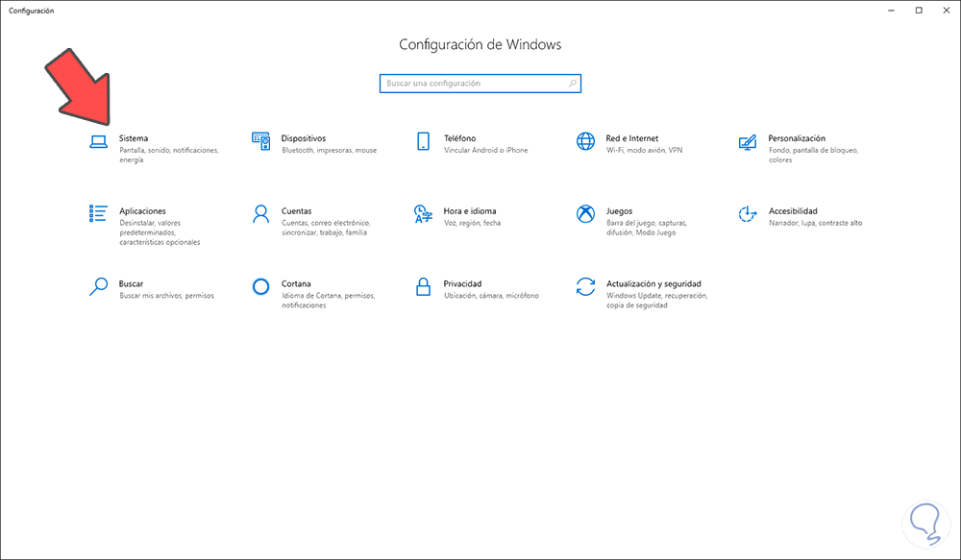Image resolution: width=961 pixels, height=560 pixels.
Task: Click the Dispositivos devices icon
Action: click(x=260, y=141)
